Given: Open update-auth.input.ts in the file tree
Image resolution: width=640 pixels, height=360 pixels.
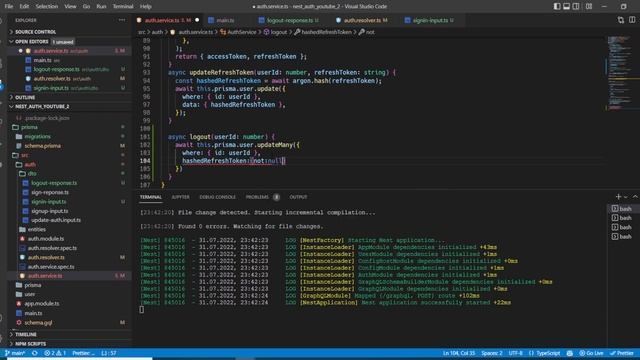Looking at the screenshot, I should tap(69, 220).
